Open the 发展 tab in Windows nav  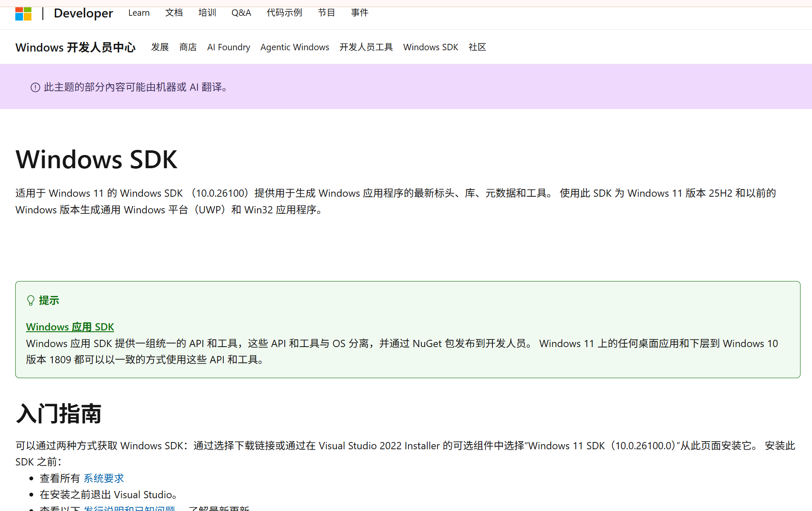tap(160, 47)
